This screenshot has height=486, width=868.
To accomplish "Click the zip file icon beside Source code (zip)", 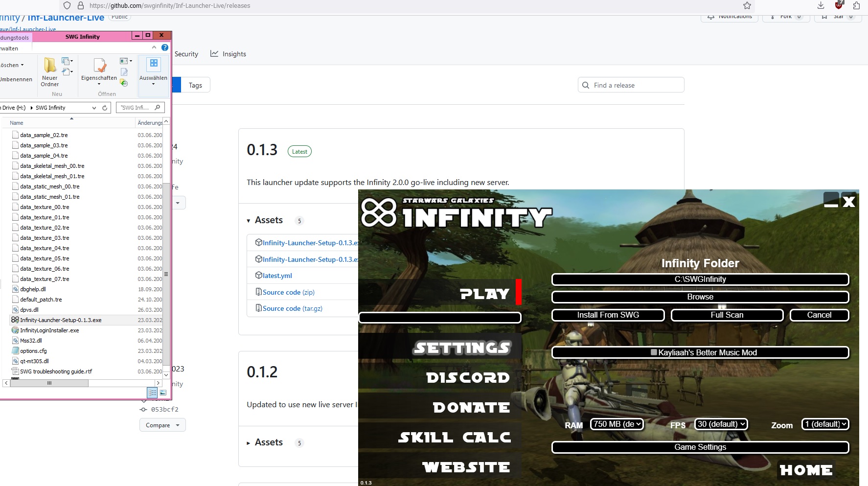I will coord(259,292).
